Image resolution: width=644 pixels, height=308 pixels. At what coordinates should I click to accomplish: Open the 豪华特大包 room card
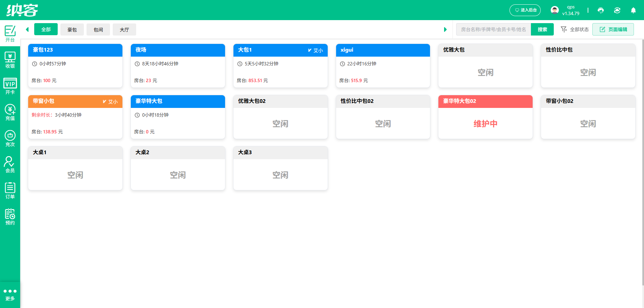pyautogui.click(x=178, y=117)
